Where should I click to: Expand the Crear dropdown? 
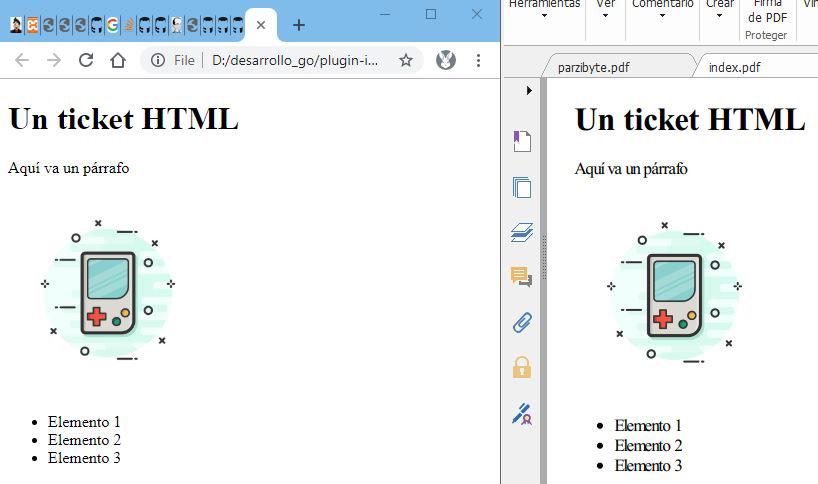(720, 10)
